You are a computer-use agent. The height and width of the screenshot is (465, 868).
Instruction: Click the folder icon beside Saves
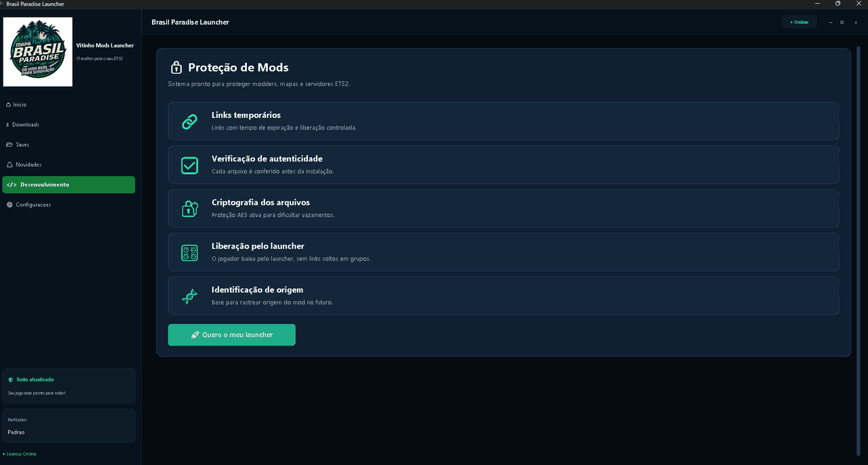coord(9,144)
